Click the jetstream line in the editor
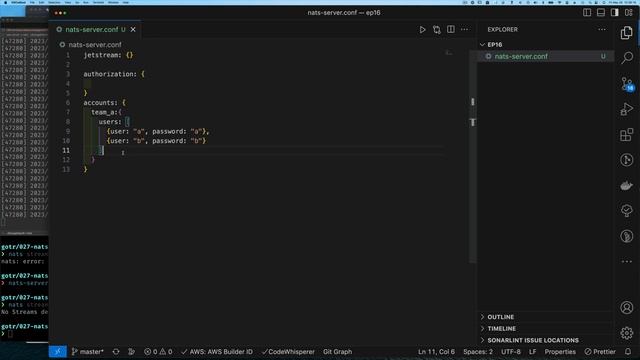640x360 pixels. click(108, 55)
